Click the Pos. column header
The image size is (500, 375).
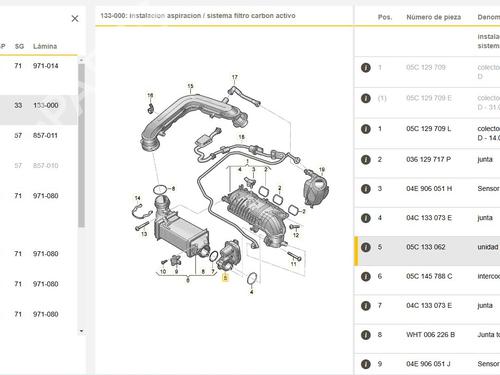[x=385, y=17]
